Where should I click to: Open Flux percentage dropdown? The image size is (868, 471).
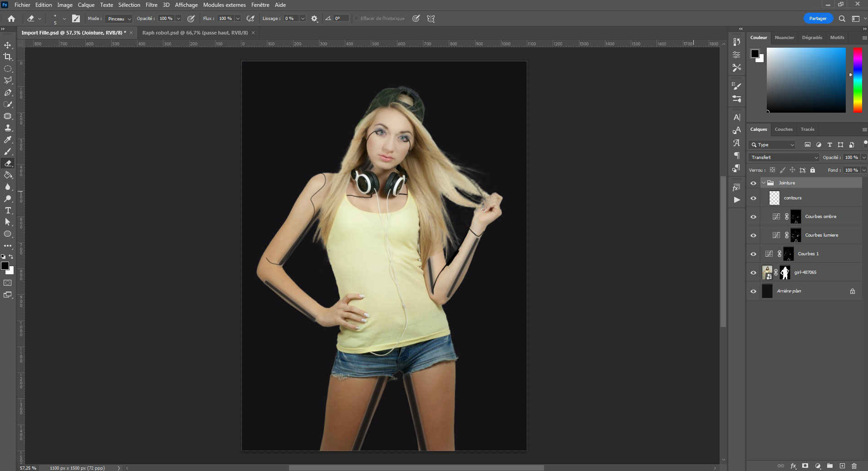click(237, 19)
